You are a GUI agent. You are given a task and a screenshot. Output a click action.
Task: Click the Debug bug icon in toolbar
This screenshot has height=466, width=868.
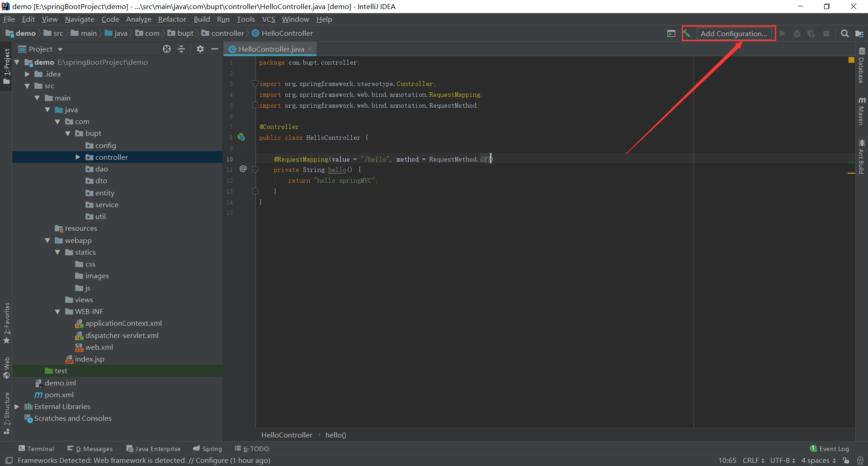coord(797,33)
